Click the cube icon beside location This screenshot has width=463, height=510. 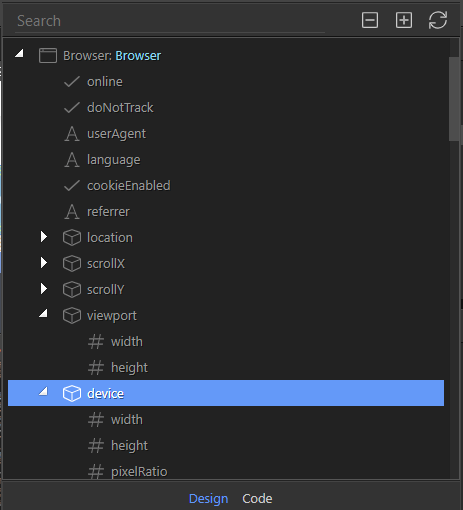click(x=72, y=238)
